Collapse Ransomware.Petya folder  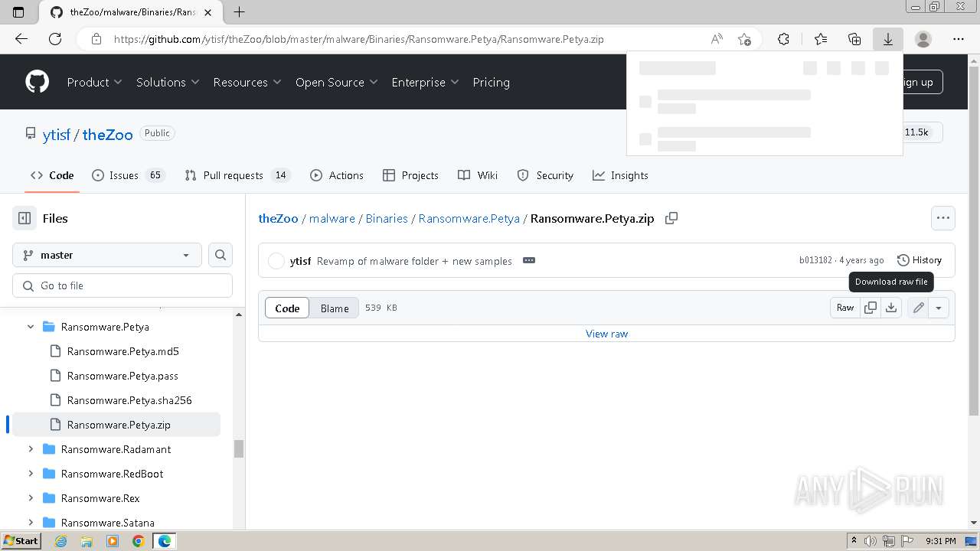click(x=31, y=327)
